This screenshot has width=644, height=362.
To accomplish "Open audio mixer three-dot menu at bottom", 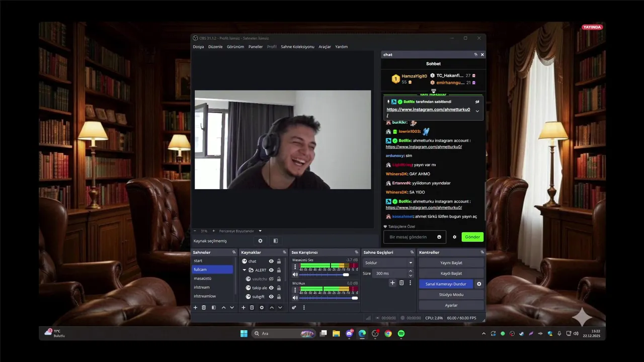I will coord(304,307).
